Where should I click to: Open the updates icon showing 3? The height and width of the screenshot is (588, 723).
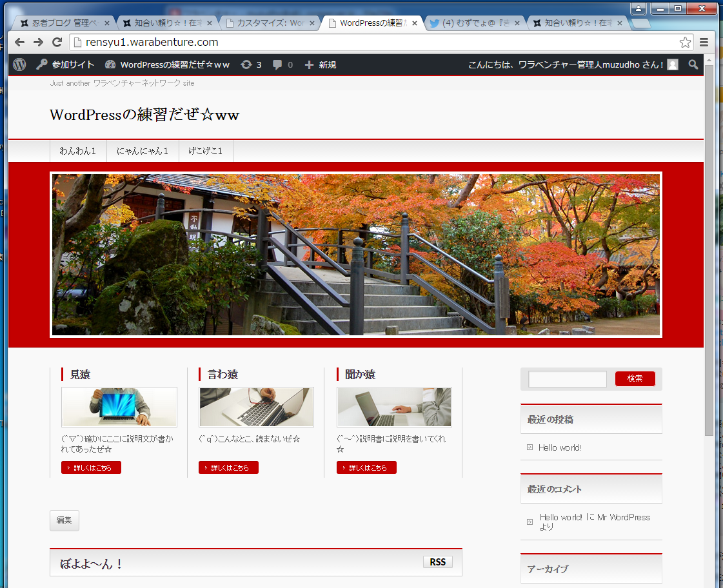pos(252,64)
